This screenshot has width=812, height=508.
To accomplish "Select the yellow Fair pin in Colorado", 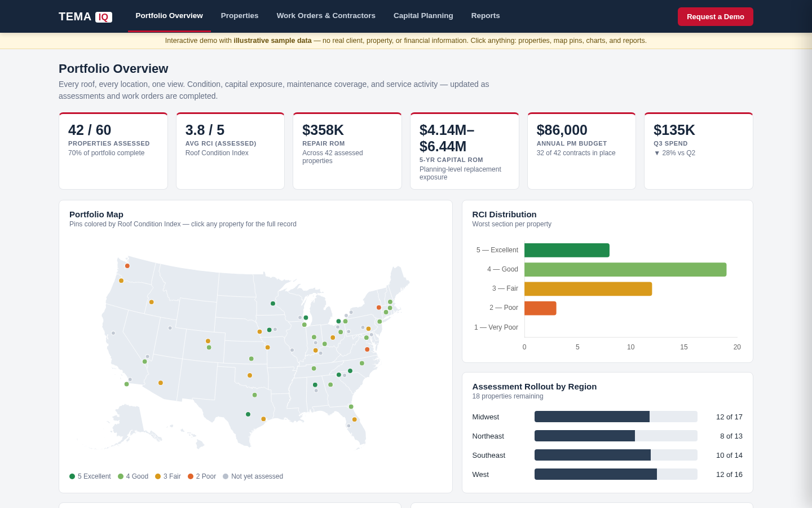I will 208,341.
